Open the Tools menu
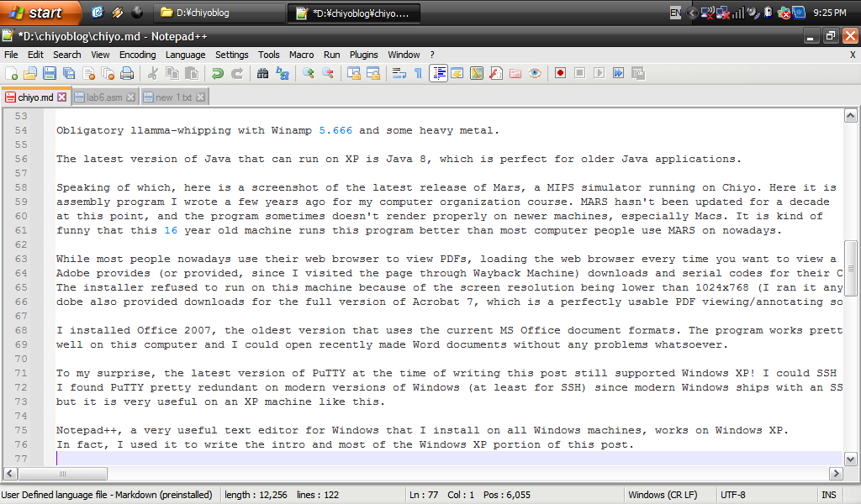Screen dimensions: 861x504 point(268,55)
